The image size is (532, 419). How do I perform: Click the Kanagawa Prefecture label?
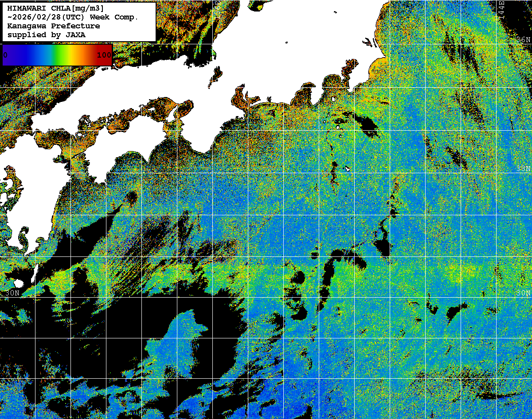pyautogui.click(x=54, y=26)
